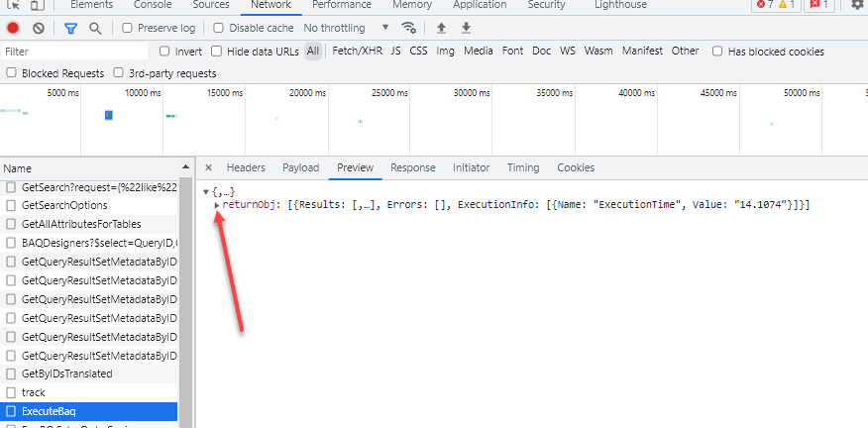Open the Security tab
Screen dimensions: 868x428
[x=546, y=5]
